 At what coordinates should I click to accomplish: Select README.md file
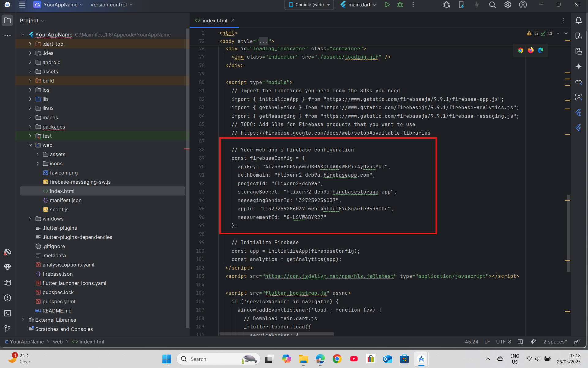click(57, 311)
